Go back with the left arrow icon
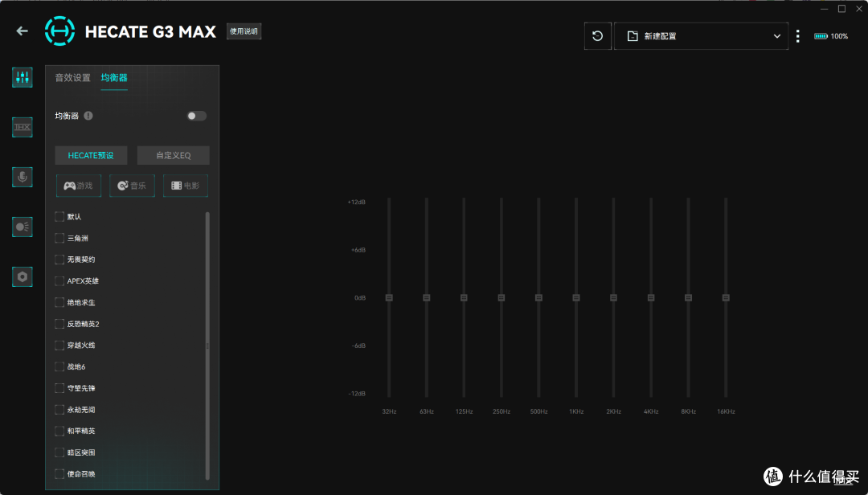The image size is (868, 495). click(x=23, y=31)
